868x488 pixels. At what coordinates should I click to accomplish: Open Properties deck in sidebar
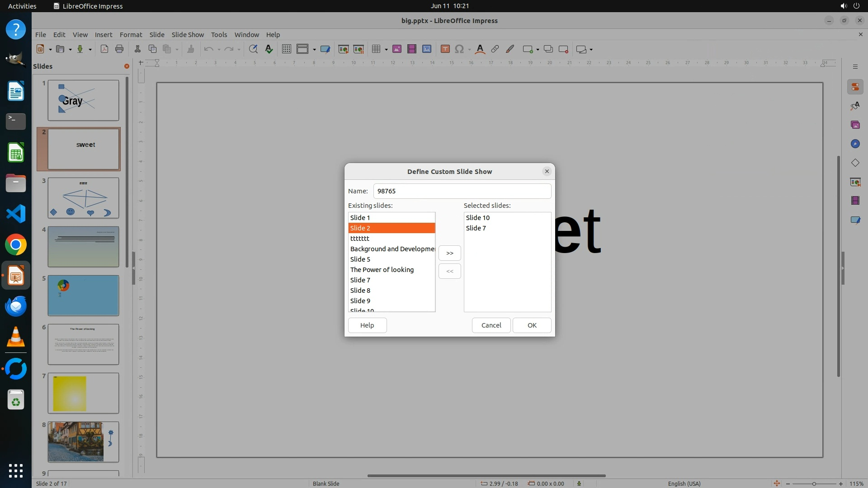(855, 87)
